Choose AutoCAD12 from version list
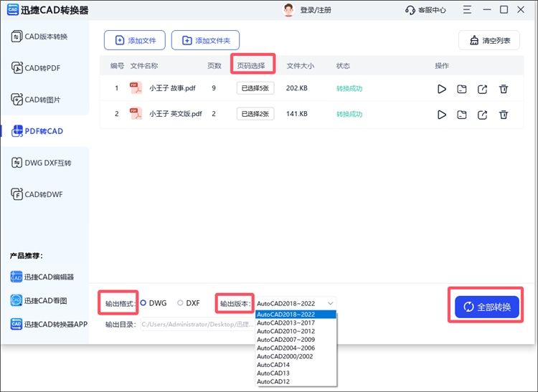The width and height of the screenshot is (538, 392). [x=296, y=381]
